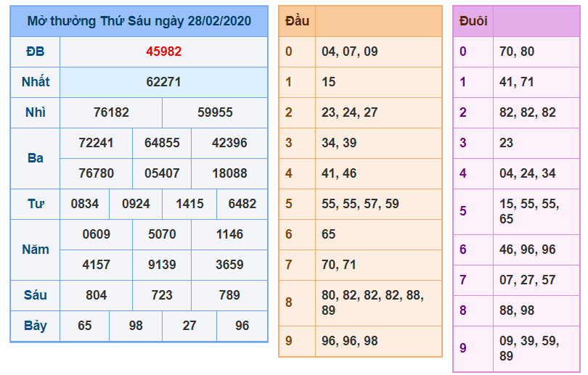Select the Bảy prize number 98

(136, 326)
